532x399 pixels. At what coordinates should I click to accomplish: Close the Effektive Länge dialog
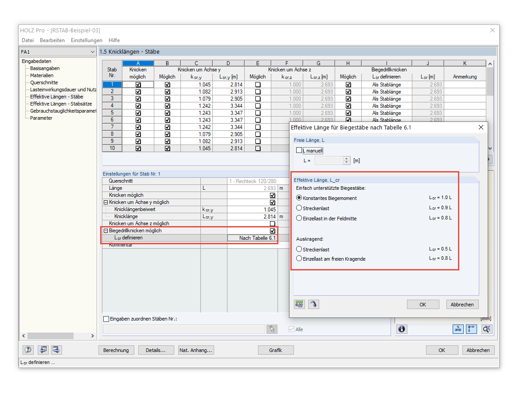(481, 127)
